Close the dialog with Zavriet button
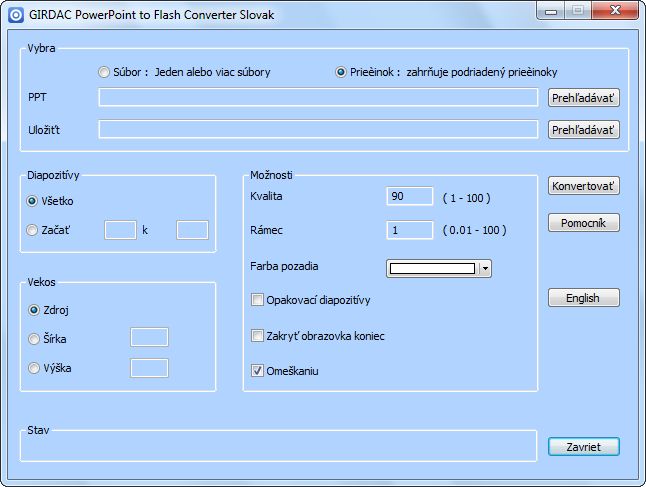646x487 pixels. [x=583, y=447]
